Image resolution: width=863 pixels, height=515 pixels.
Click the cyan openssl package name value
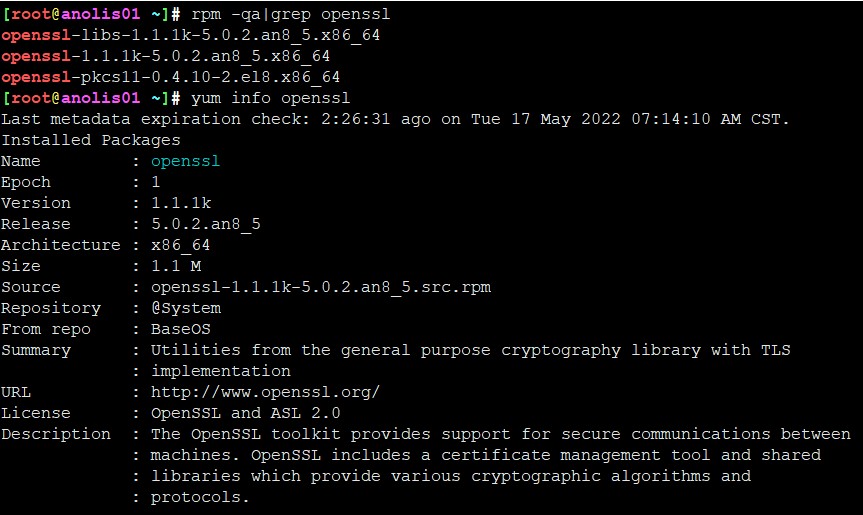(x=185, y=161)
